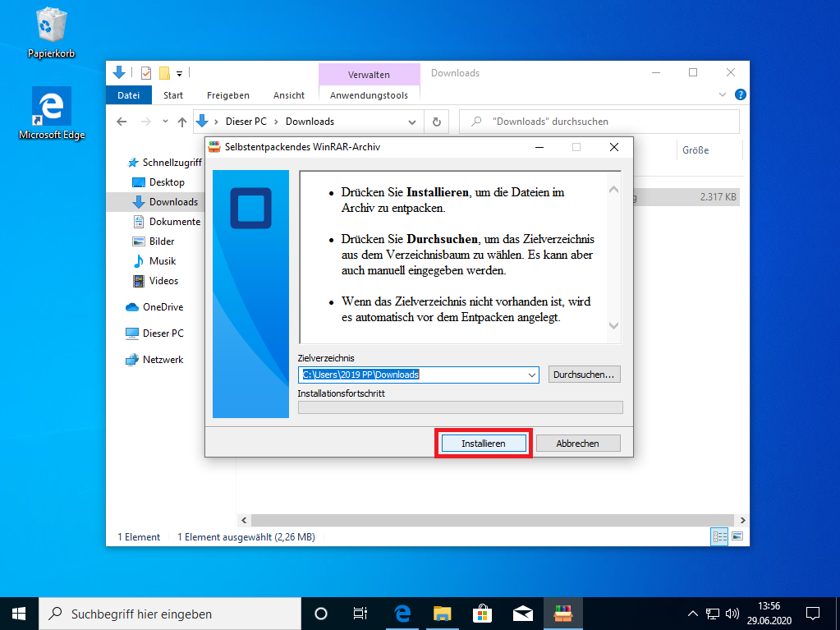Screen dimensions: 840x630
Task: Open Zielverzeichnis combo box dropdown
Action: pyautogui.click(x=532, y=375)
